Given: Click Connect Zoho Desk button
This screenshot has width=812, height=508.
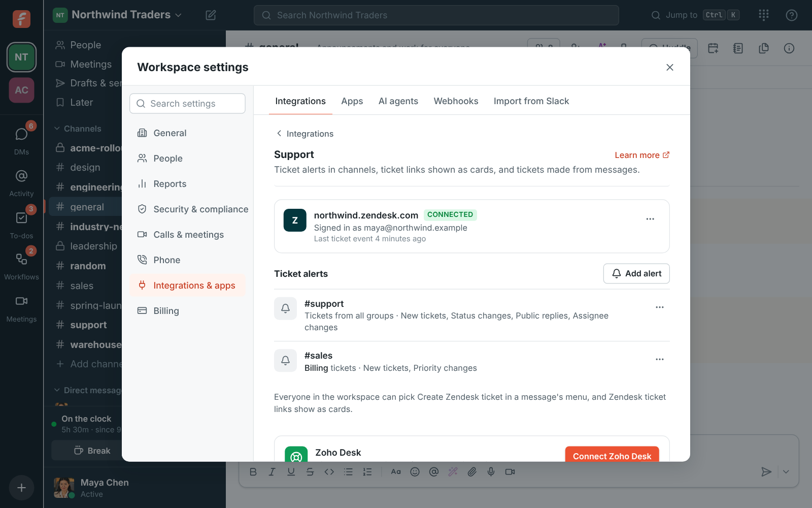Looking at the screenshot, I should click(x=612, y=454).
